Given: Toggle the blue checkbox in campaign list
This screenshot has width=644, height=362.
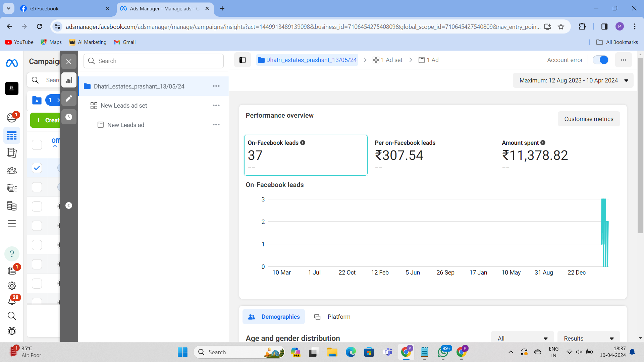Looking at the screenshot, I should (x=37, y=168).
